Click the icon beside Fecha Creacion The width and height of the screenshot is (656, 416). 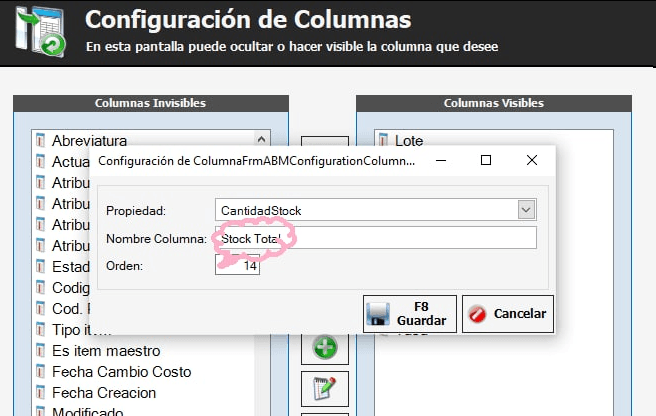40,393
